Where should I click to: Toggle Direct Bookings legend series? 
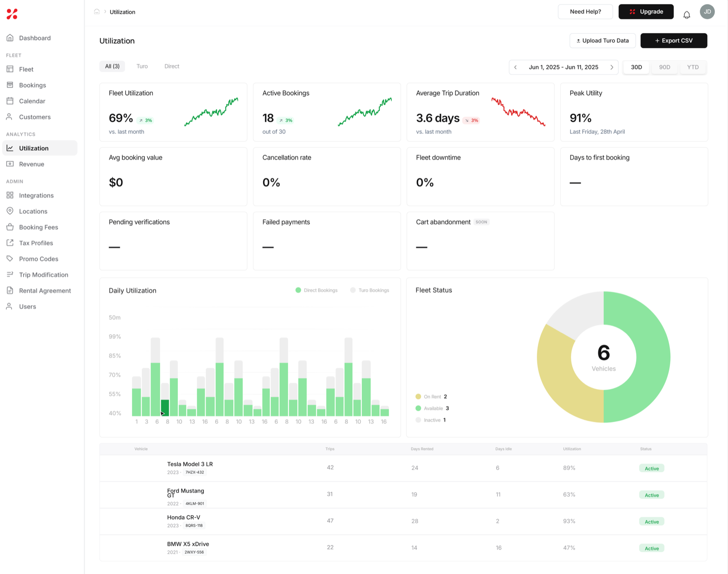point(317,290)
